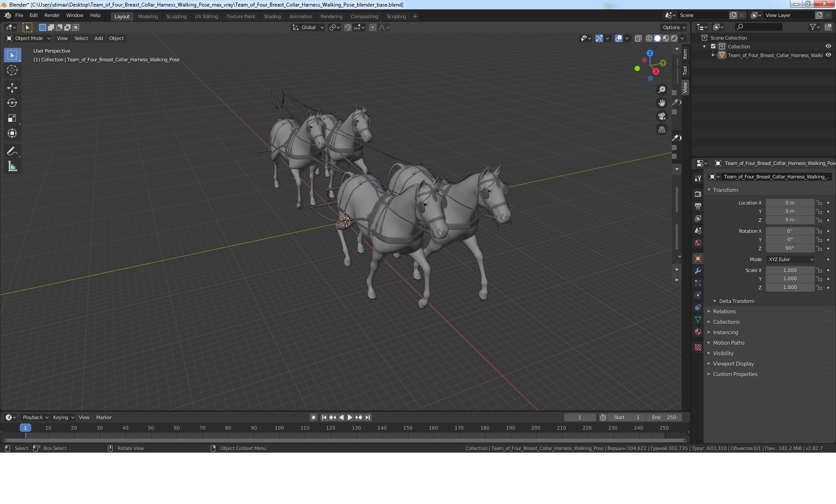
Task: Select the Rotate tool
Action: [x=12, y=103]
